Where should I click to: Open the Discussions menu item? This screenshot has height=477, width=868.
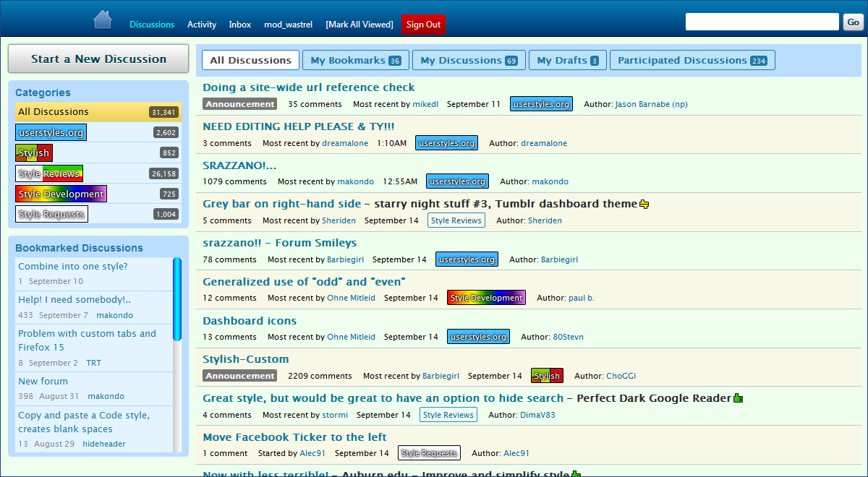(152, 25)
